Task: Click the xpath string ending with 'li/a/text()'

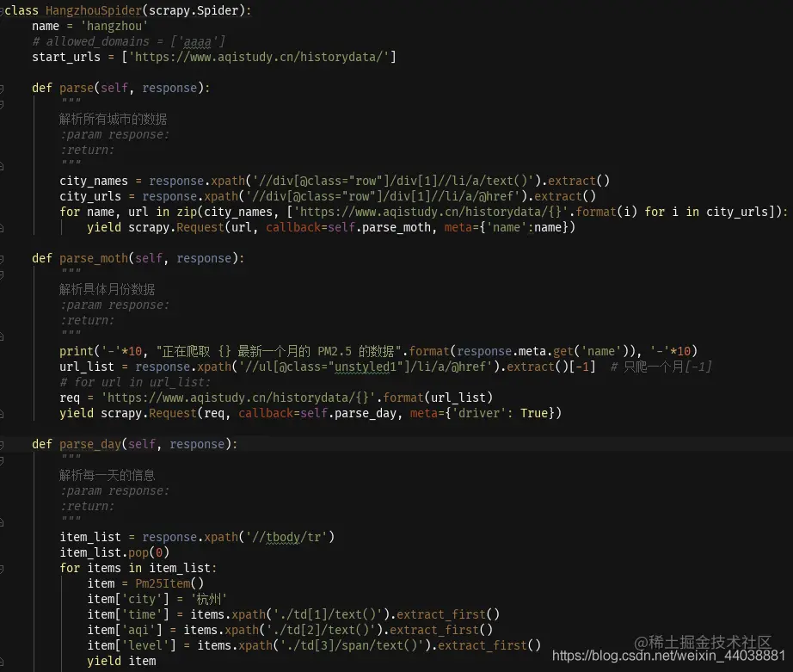Action: pyautogui.click(x=393, y=182)
